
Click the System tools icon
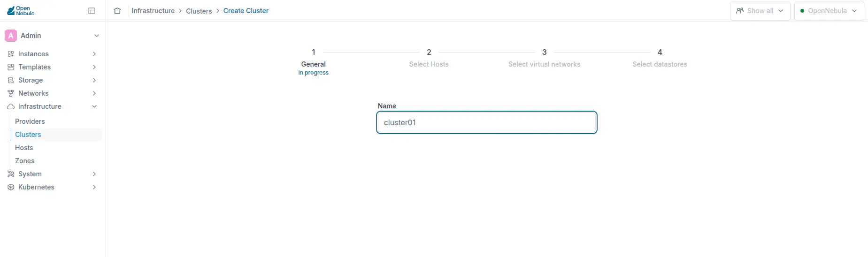(11, 174)
